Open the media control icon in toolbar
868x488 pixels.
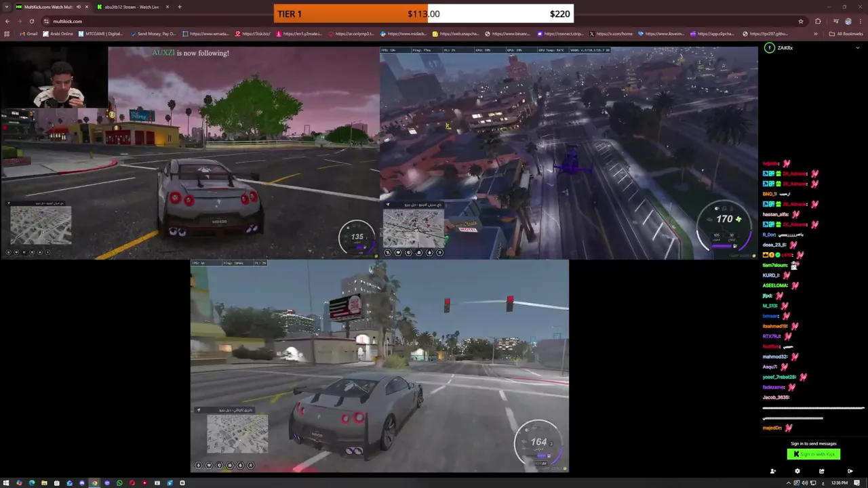(x=836, y=21)
